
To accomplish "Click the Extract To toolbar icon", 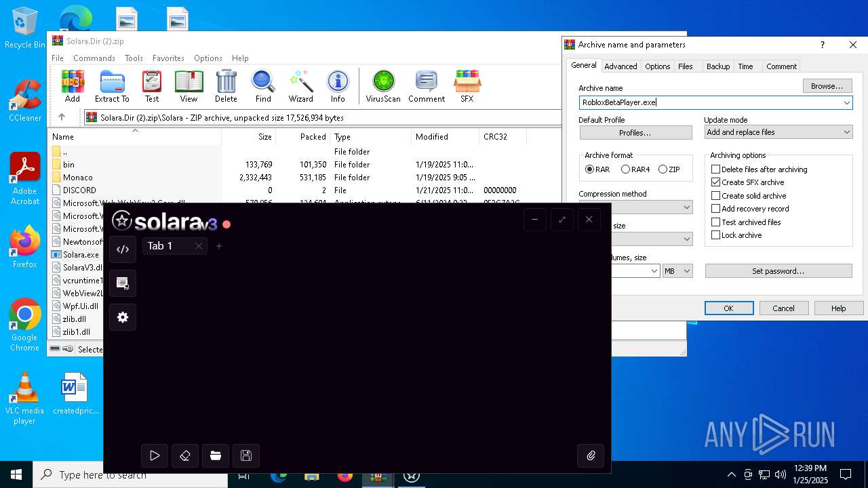I will click(x=112, y=86).
